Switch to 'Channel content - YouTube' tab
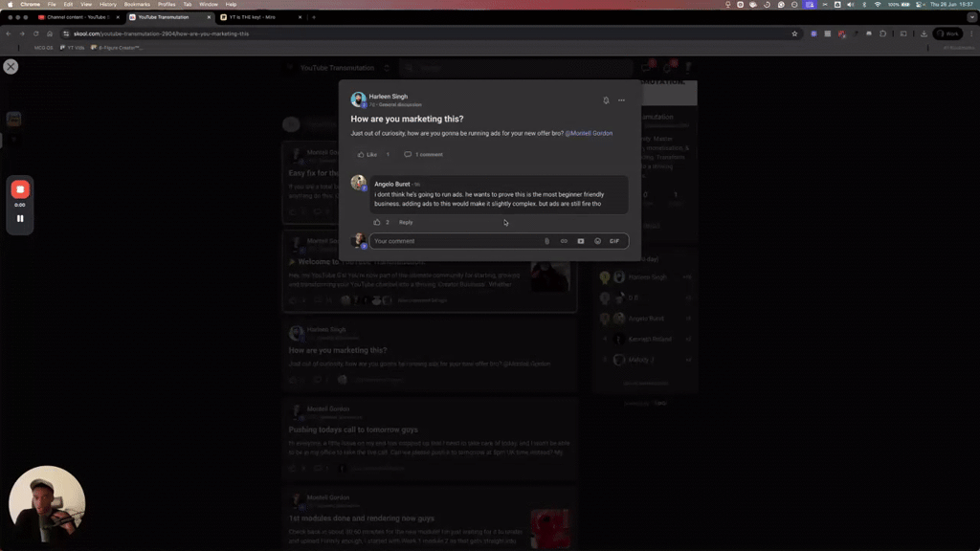The width and height of the screenshot is (980, 551). click(x=78, y=17)
